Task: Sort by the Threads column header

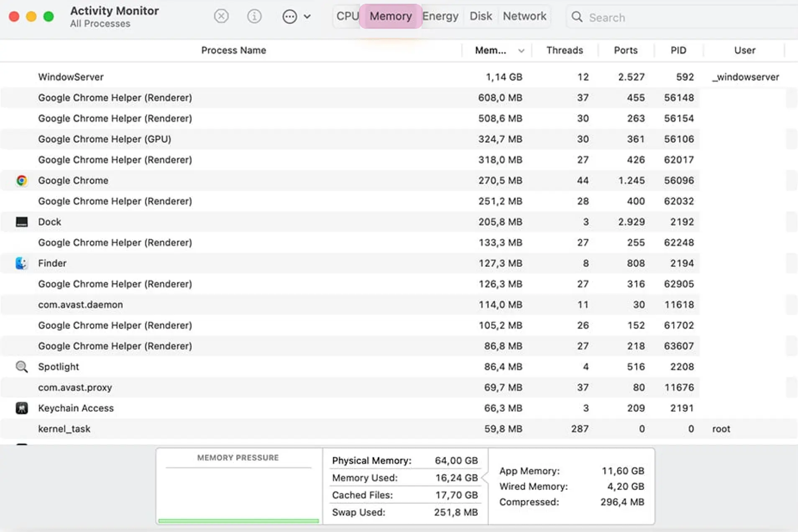Action: pyautogui.click(x=564, y=50)
